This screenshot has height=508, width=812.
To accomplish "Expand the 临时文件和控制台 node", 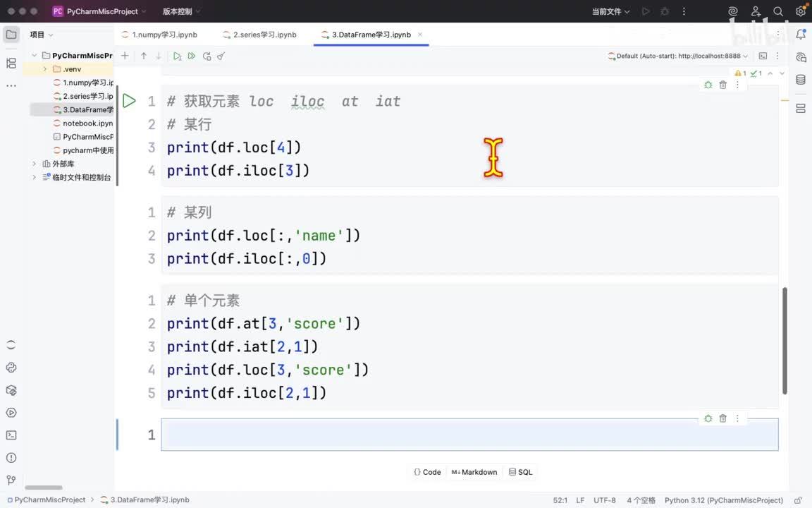I will click(34, 177).
